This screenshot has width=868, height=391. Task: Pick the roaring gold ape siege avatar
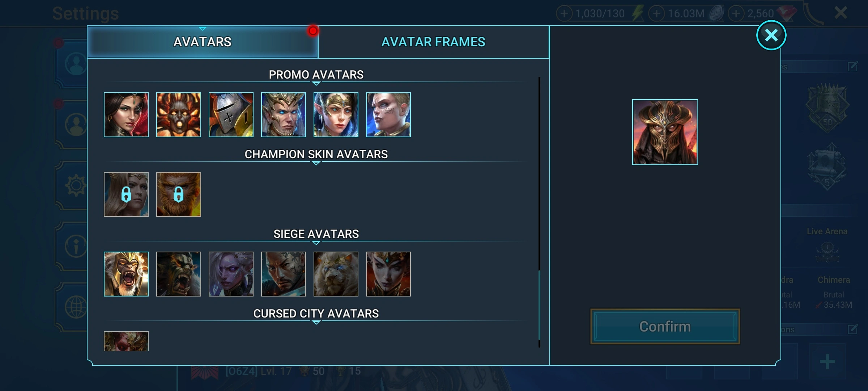(x=126, y=274)
